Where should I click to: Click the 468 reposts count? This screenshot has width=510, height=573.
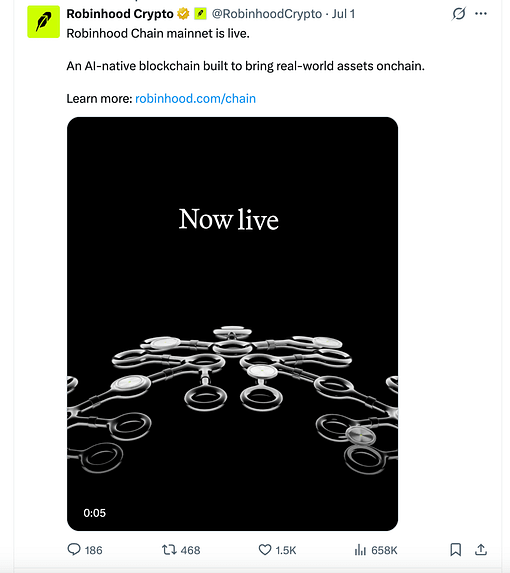[190, 550]
